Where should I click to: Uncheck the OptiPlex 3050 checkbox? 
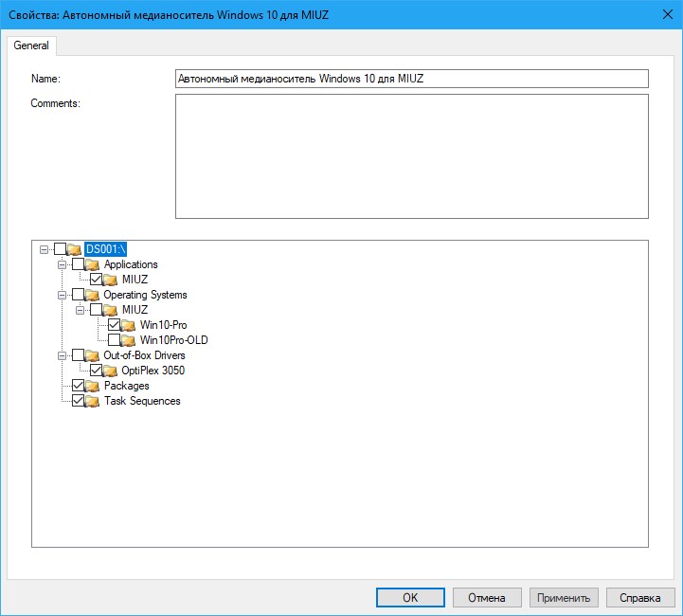[x=97, y=371]
